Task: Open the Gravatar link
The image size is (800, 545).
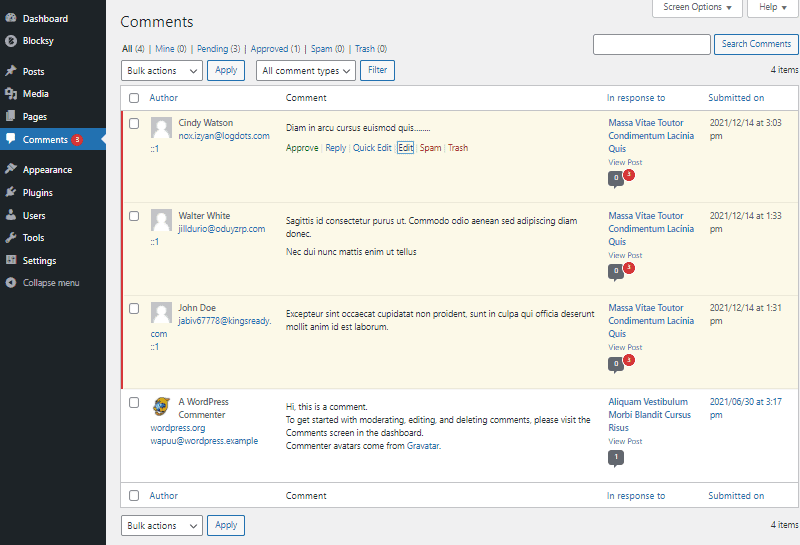Action: pos(423,445)
